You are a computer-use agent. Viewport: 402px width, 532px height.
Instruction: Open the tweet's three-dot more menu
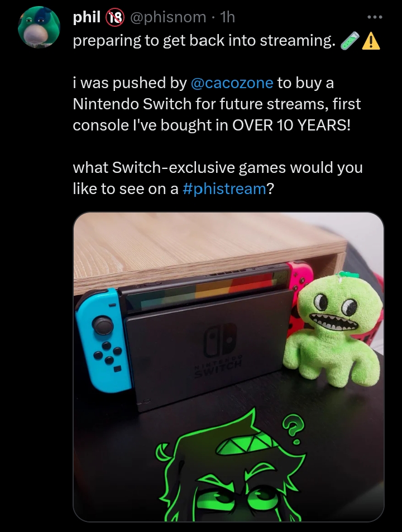(x=375, y=17)
